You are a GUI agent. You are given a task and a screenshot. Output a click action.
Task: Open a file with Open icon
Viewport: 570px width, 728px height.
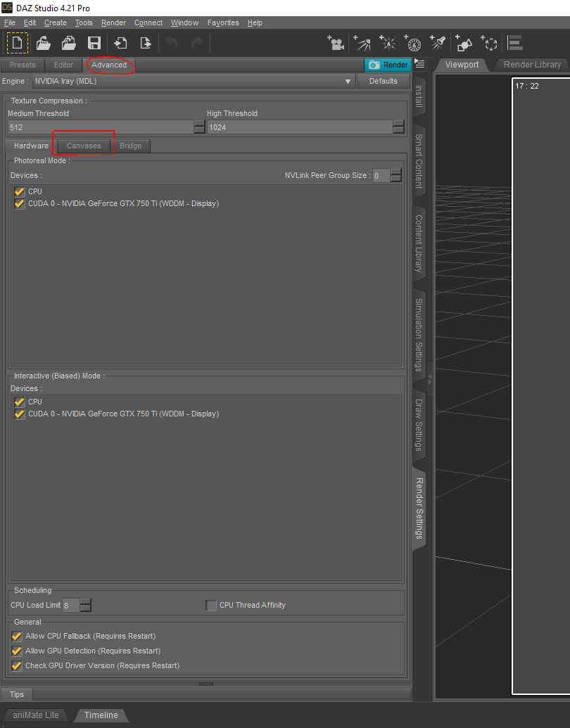(43, 43)
